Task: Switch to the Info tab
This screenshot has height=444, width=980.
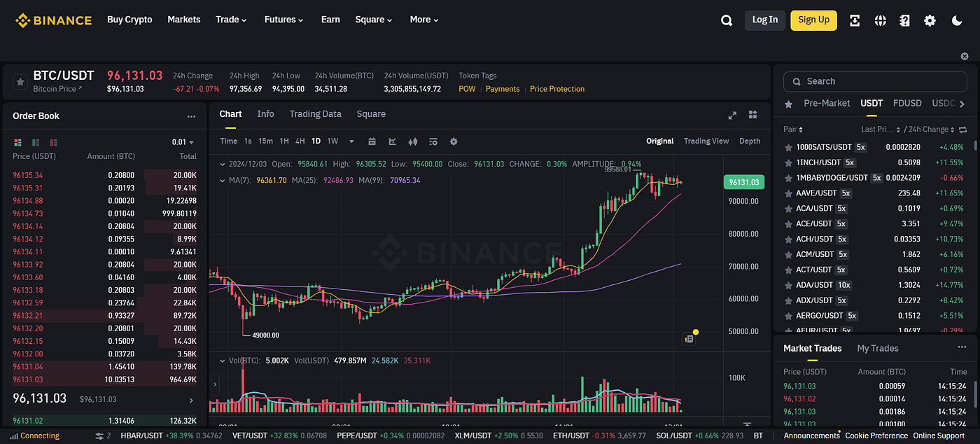Action: (265, 114)
